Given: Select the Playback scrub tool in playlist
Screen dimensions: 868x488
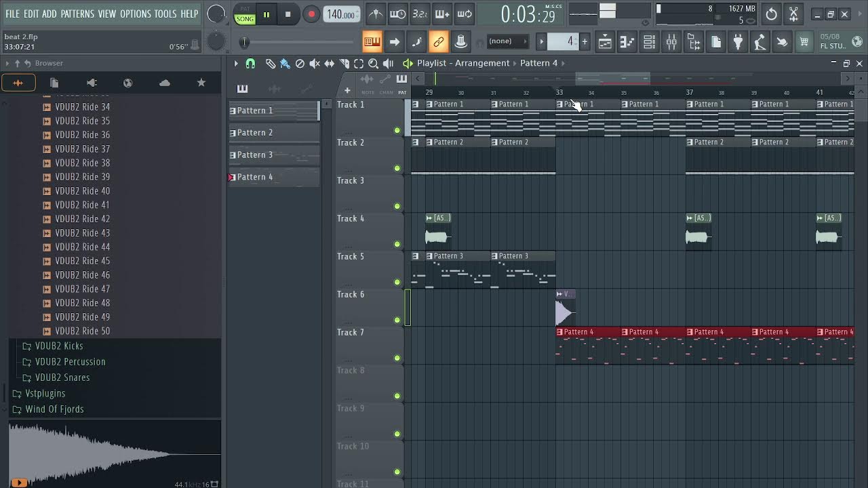Looking at the screenshot, I should [x=388, y=63].
